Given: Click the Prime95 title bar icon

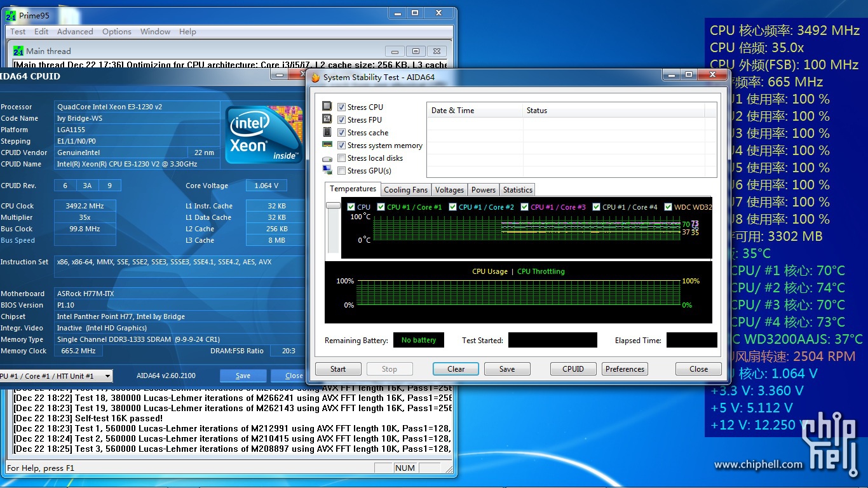Looking at the screenshot, I should pos(12,15).
